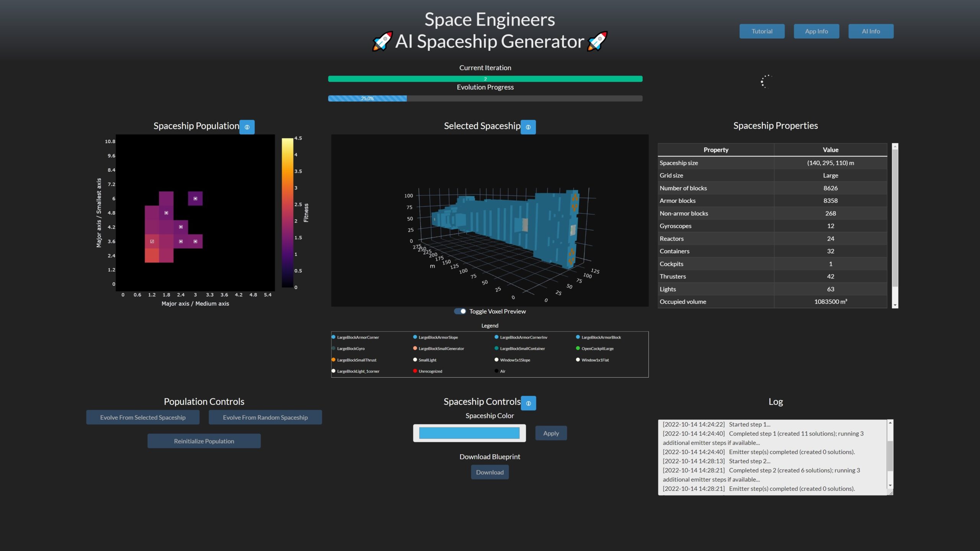This screenshot has height=551, width=980.
Task: Select the Reactors row
Action: coord(773,239)
